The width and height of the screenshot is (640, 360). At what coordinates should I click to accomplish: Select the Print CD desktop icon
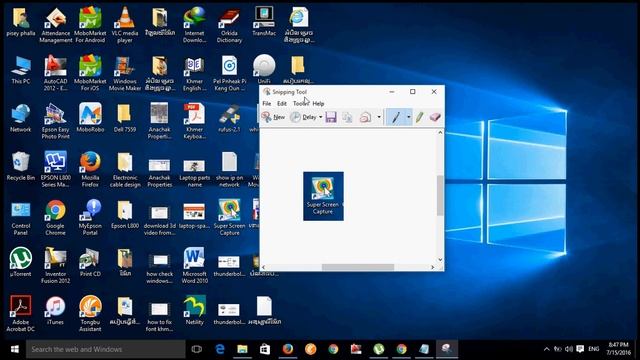click(90, 263)
